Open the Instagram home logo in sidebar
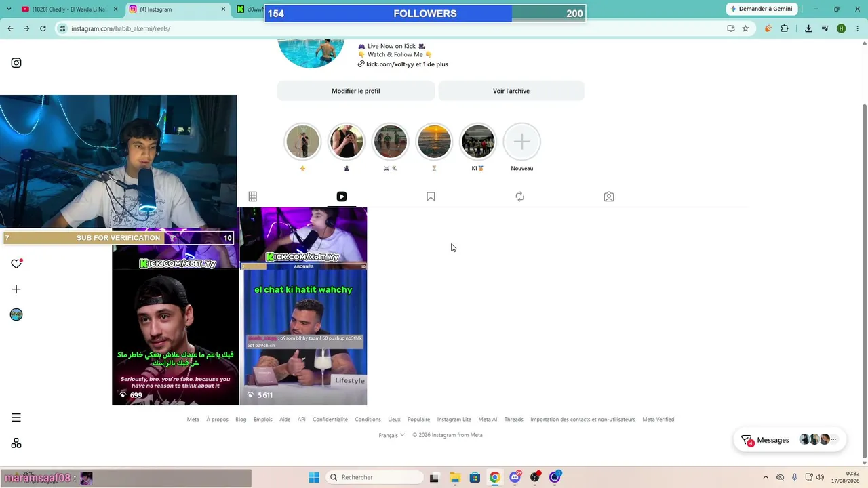The image size is (868, 488). click(x=16, y=63)
